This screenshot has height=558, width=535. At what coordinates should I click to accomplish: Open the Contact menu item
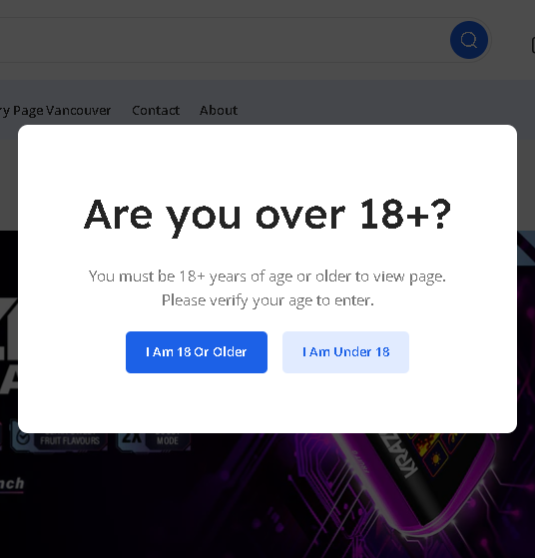pyautogui.click(x=156, y=111)
